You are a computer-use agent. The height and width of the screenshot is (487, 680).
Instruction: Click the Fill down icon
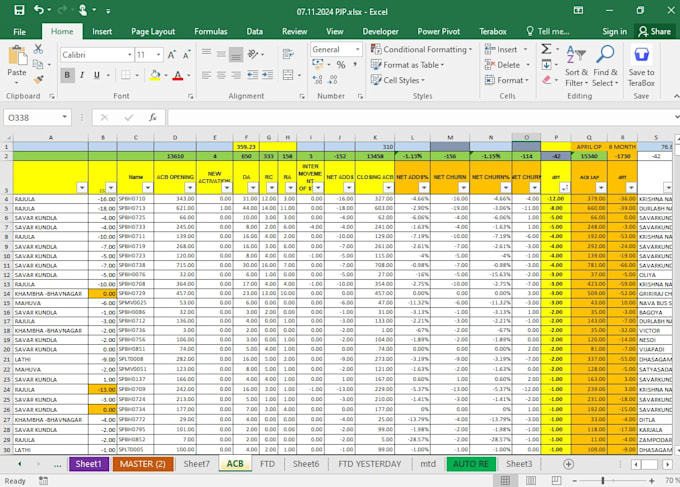tap(546, 65)
